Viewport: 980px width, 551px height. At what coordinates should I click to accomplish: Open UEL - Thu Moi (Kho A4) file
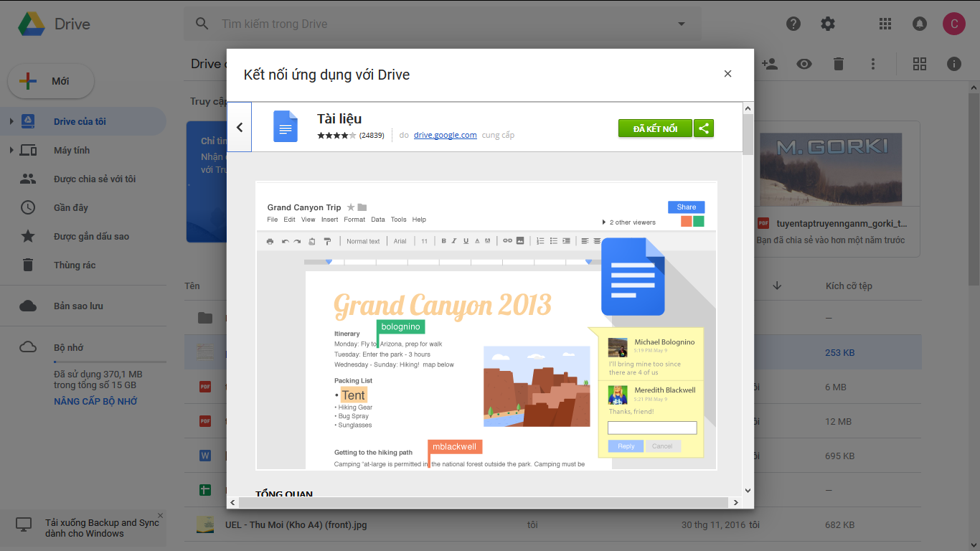296,524
